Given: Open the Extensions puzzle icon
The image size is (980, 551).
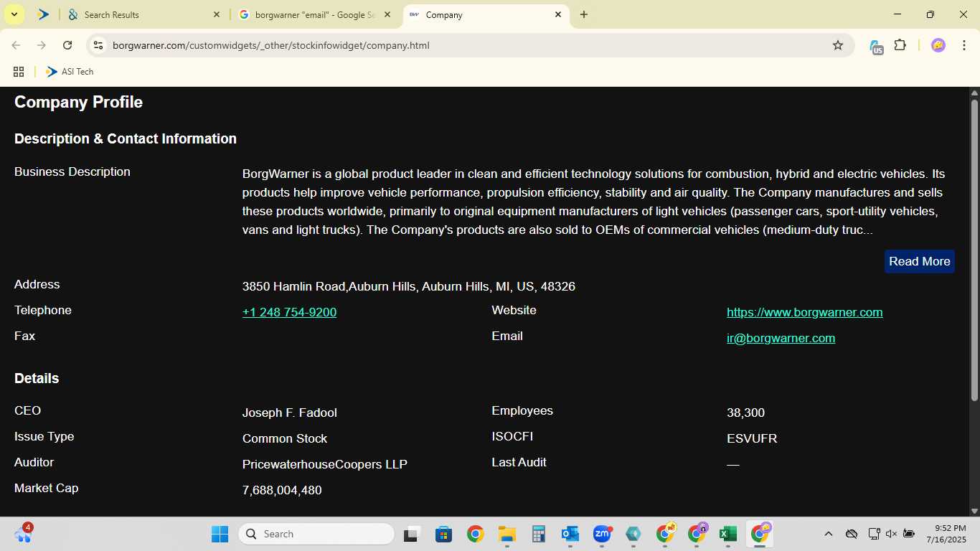Looking at the screenshot, I should (900, 45).
